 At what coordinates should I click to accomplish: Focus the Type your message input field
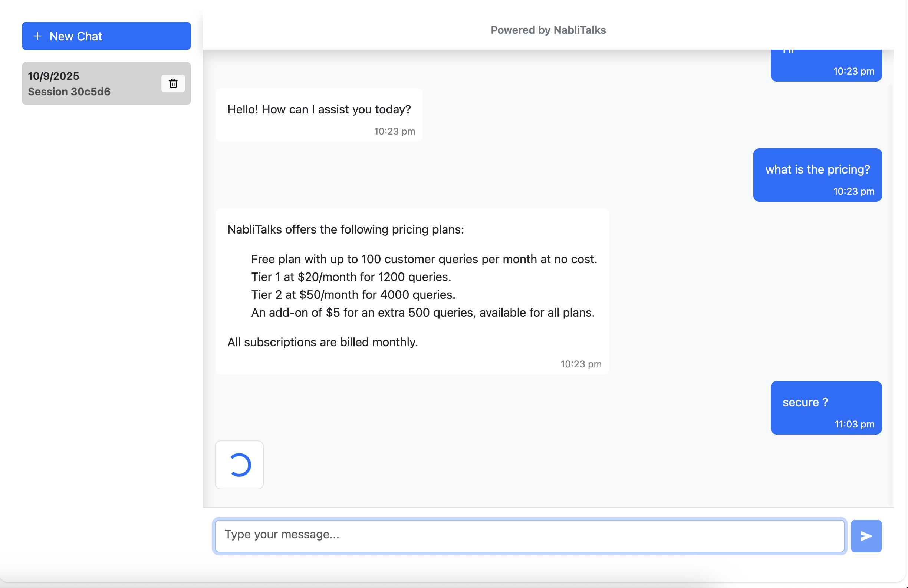click(x=530, y=536)
